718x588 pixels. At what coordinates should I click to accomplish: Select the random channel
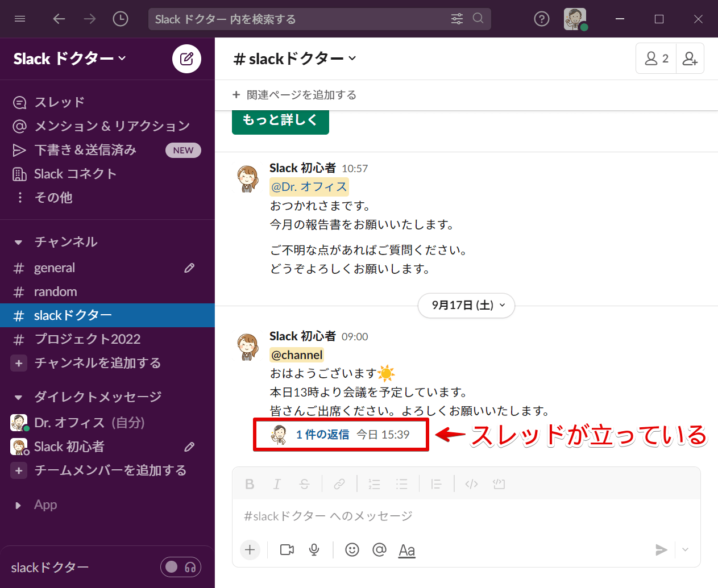point(107,291)
